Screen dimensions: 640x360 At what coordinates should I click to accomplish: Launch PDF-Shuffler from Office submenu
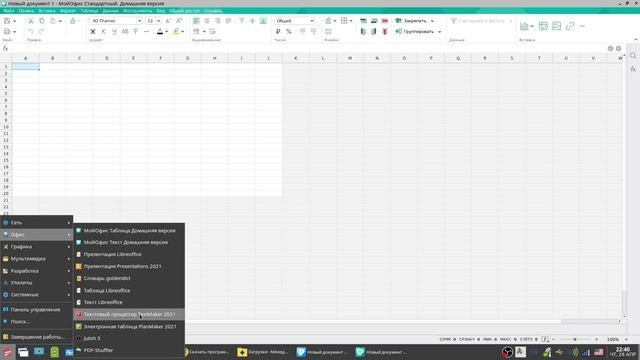coord(129,350)
